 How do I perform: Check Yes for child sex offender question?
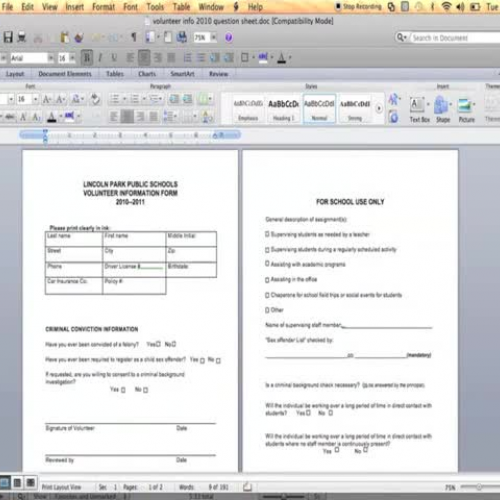[202, 360]
